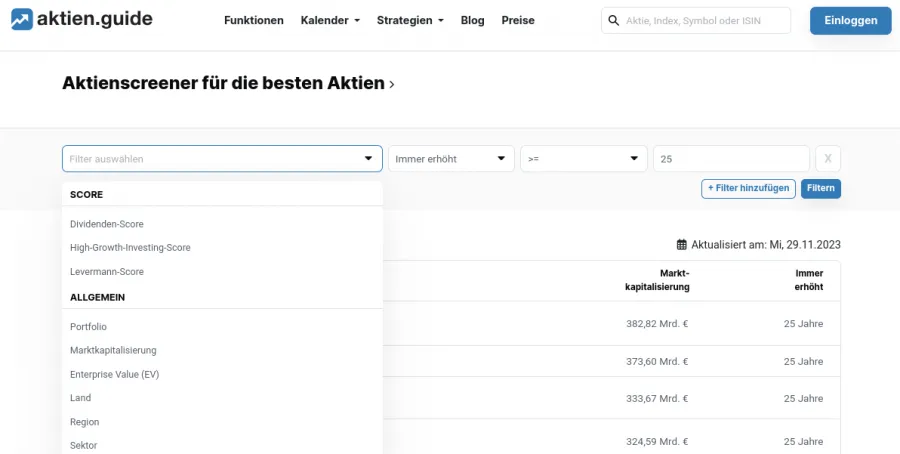Click the Einloggen button

click(x=851, y=21)
